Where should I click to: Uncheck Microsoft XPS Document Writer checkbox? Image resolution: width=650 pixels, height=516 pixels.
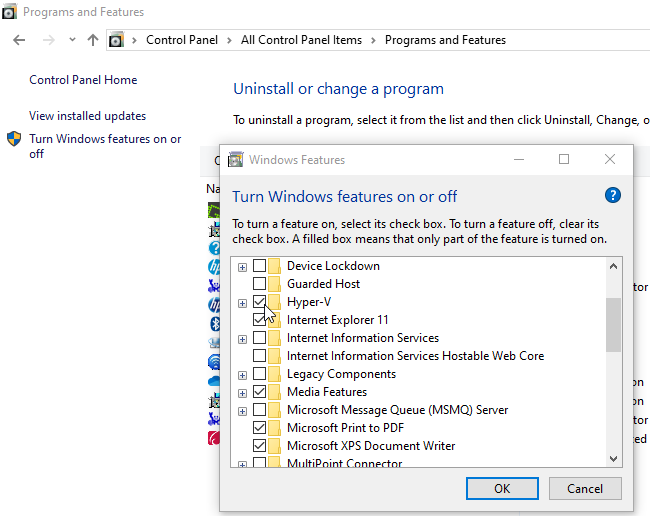[x=260, y=446]
